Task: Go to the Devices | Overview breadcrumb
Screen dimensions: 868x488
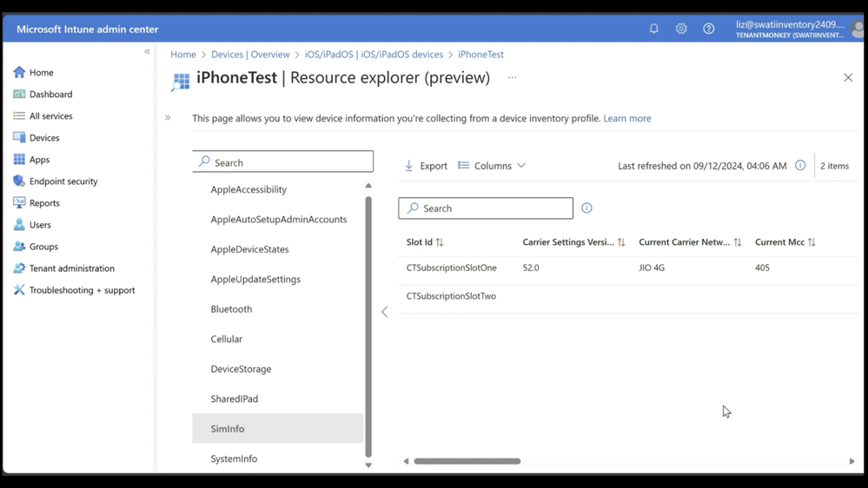Action: point(250,54)
